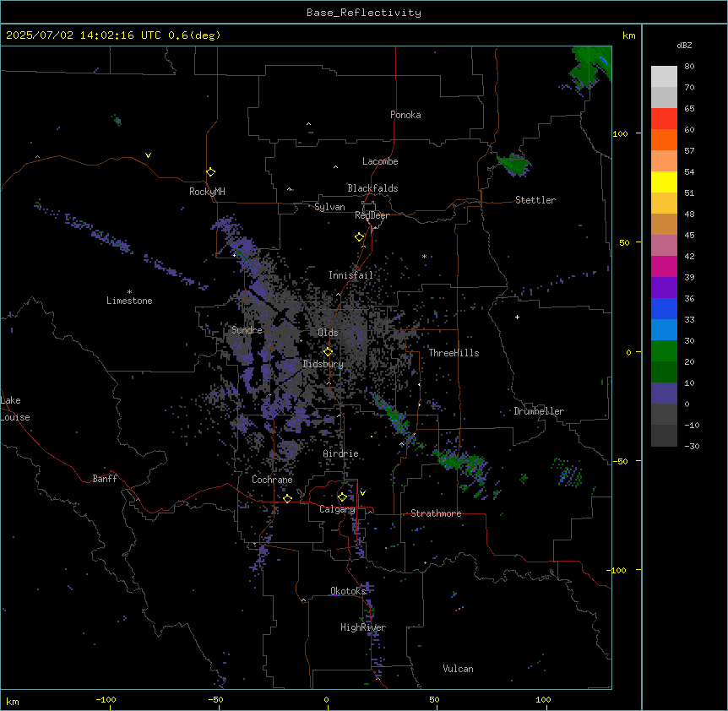Click the RedDeer city label
Screen dimensions: 728x711
[x=372, y=215]
